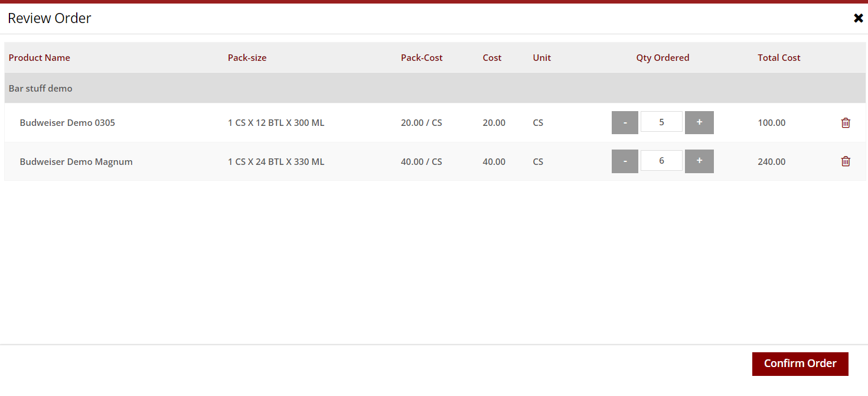The width and height of the screenshot is (868, 396).
Task: Click the quantity field showing 6
Action: (661, 161)
